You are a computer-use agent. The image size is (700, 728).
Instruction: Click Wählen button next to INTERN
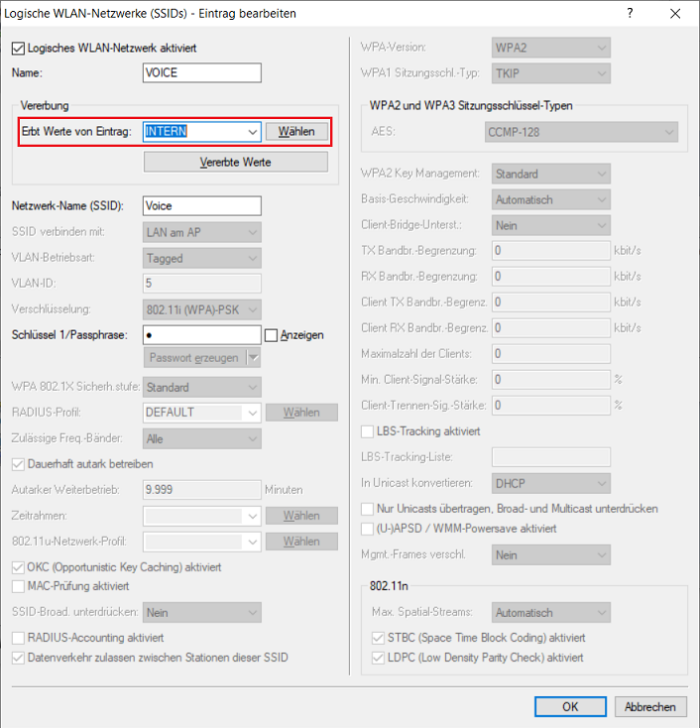point(296,131)
